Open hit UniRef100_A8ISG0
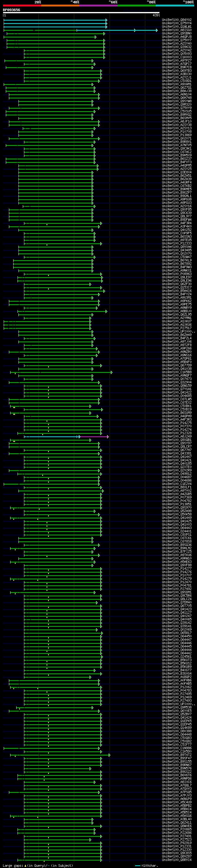197x868 pixels. [177, 30]
